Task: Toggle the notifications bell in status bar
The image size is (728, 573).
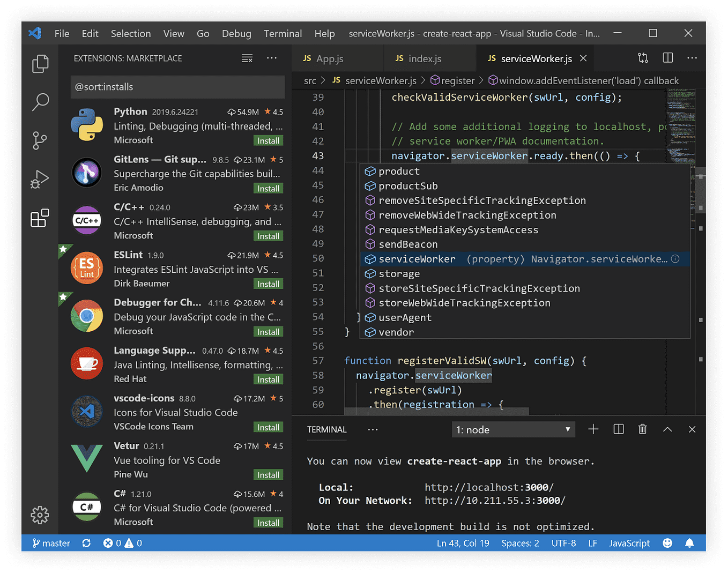Action: [689, 543]
